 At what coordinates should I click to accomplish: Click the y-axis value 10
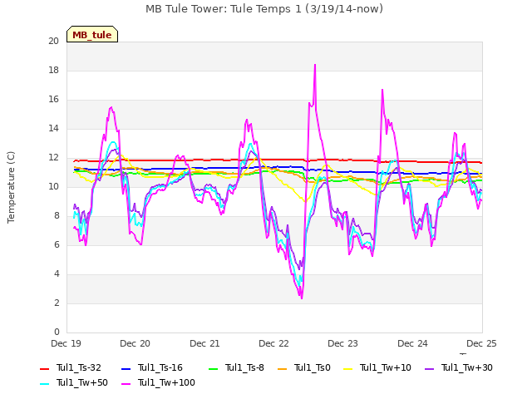[x=53, y=186]
